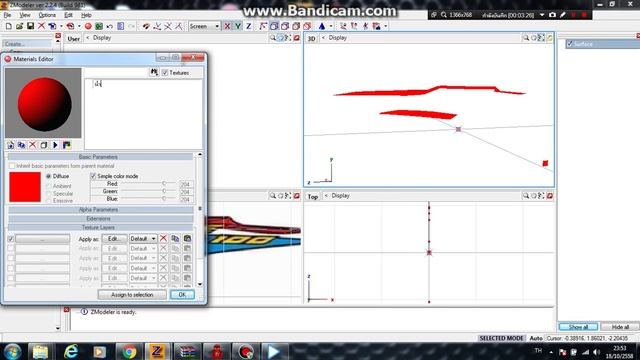Toggle Inherit basic parameters from parent material
640x360 pixels.
tap(12, 166)
